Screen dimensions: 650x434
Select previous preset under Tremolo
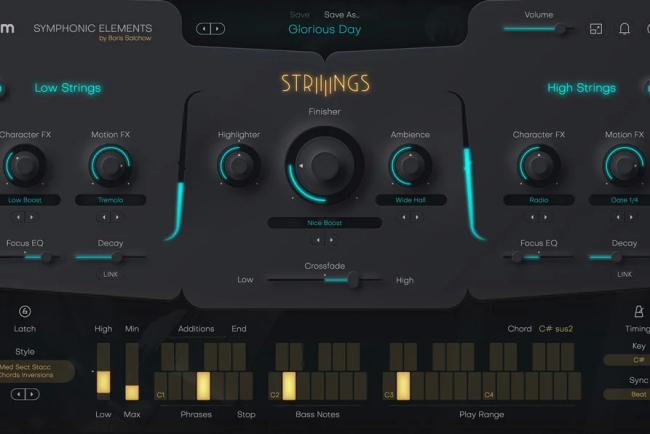(x=104, y=217)
